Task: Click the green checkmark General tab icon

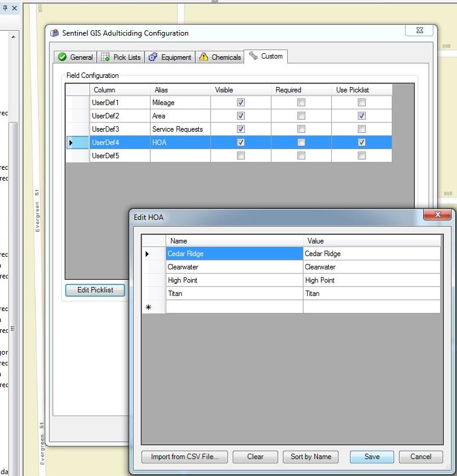Action: coord(62,57)
